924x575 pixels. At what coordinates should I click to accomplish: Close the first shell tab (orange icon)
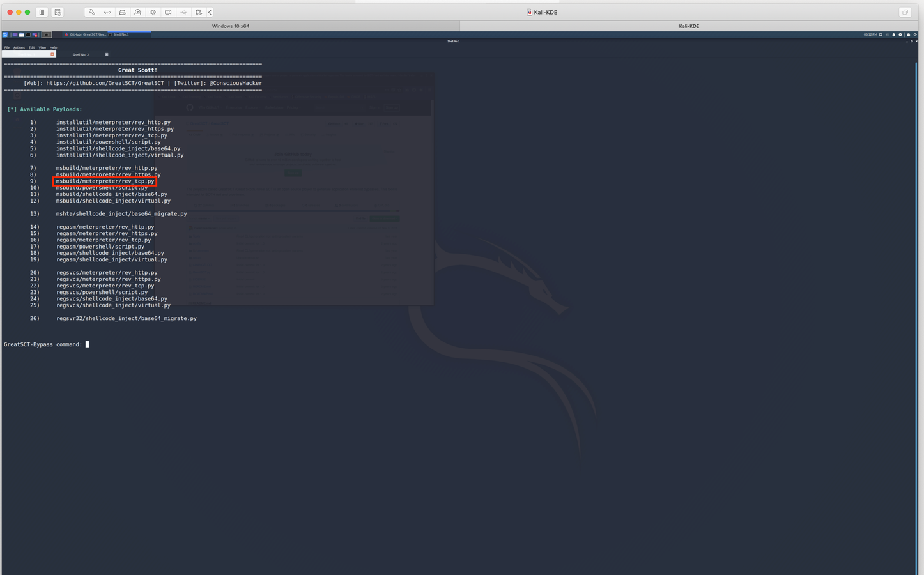52,54
